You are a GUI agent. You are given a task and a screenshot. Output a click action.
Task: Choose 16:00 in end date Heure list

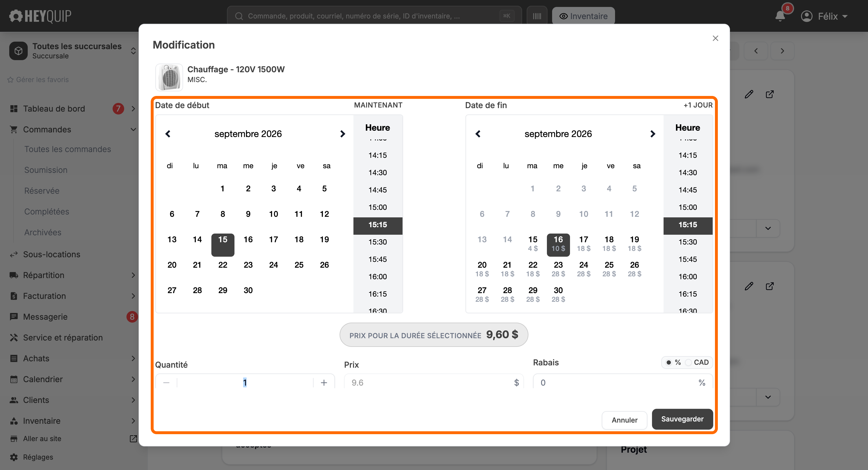(688, 277)
